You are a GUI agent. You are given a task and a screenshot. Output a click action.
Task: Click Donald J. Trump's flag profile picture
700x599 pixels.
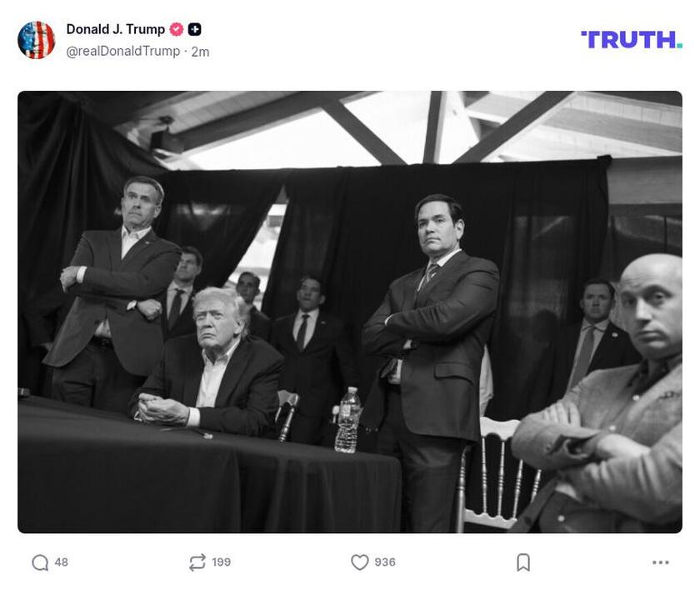click(35, 40)
